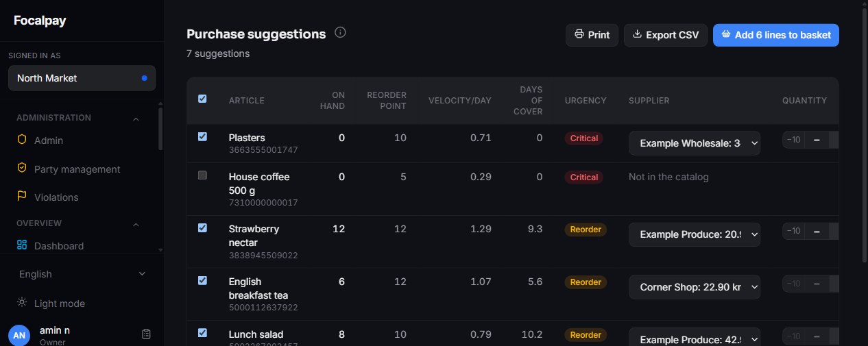Click the Strawberry nectar article name
868x346 pixels.
(254, 236)
